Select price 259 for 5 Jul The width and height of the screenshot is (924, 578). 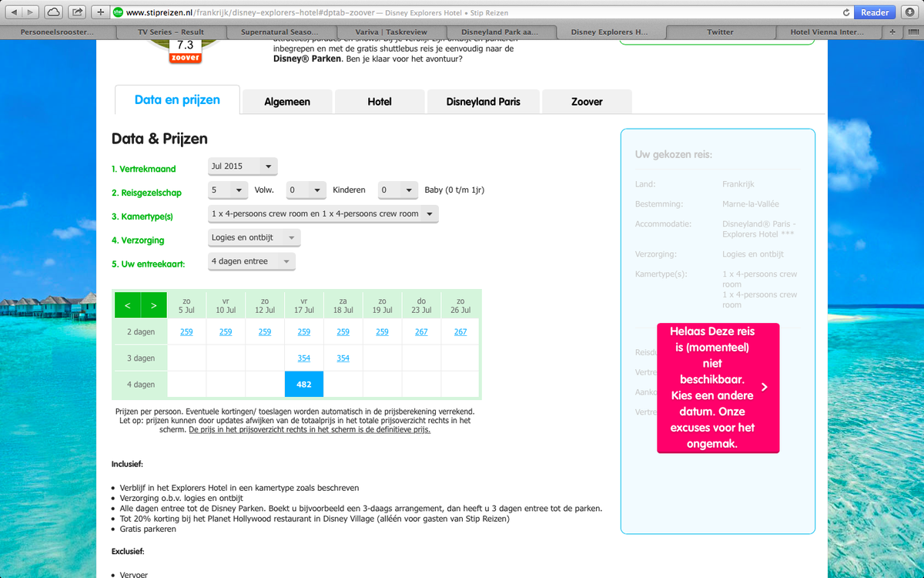coord(186,332)
